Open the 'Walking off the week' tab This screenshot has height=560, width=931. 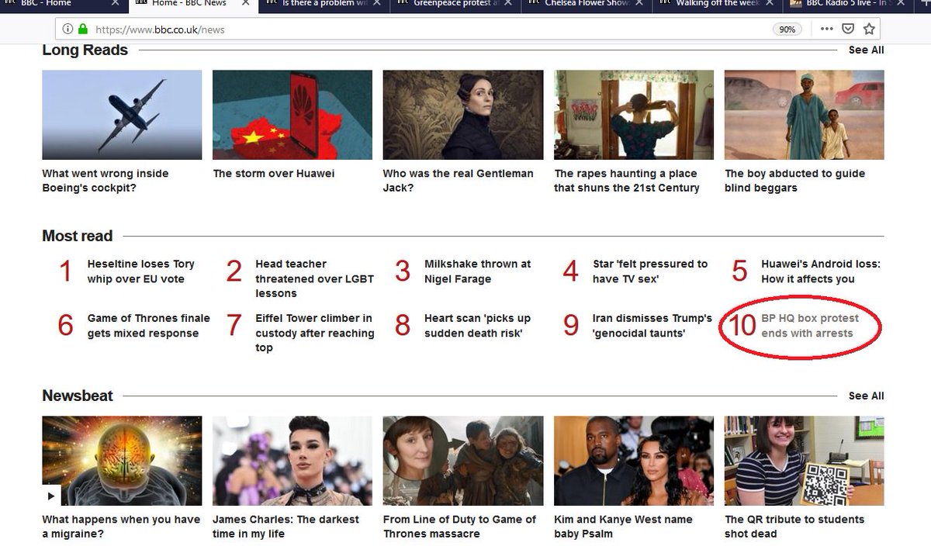point(717,4)
